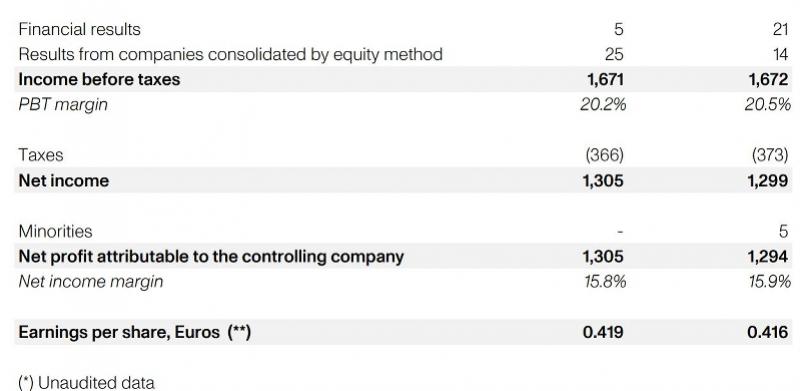The width and height of the screenshot is (800, 391).
Task: Click the 1,672 income before taxes value
Action: click(768, 80)
